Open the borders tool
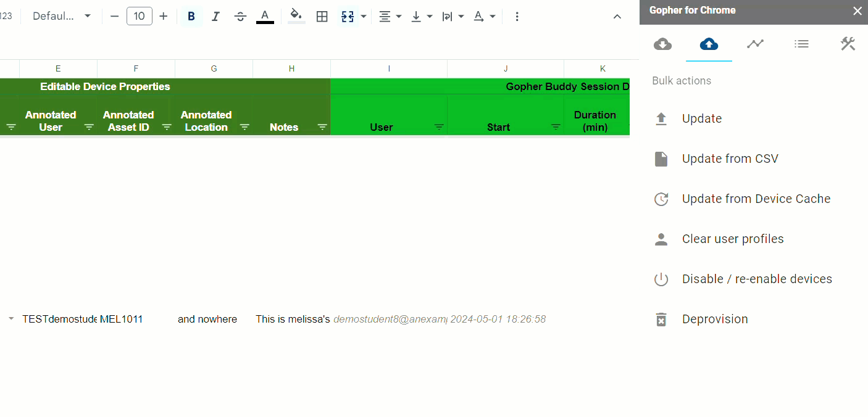Viewport: 868px width, 417px height. point(322,16)
